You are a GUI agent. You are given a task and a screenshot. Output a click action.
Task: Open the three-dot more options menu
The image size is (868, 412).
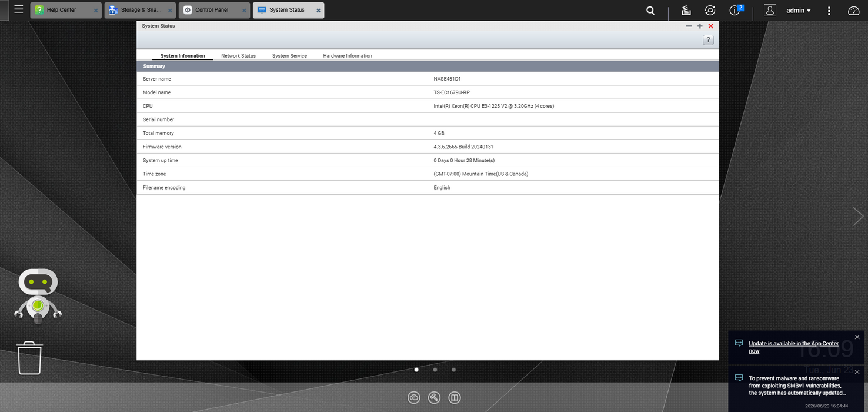[829, 11]
